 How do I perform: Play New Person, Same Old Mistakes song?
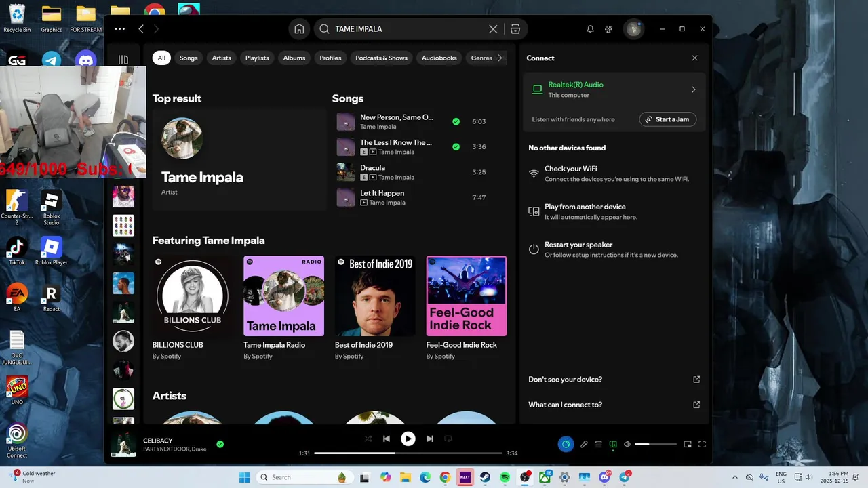pos(396,117)
